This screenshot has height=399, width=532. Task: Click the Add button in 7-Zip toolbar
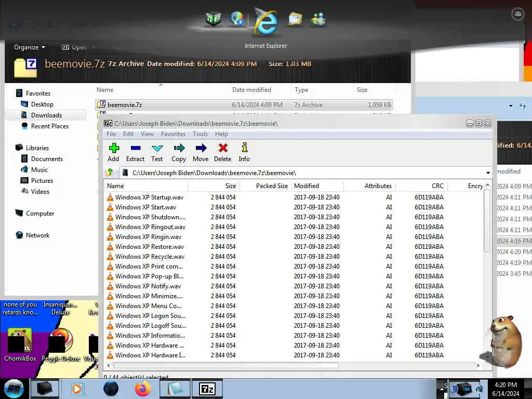tap(114, 152)
